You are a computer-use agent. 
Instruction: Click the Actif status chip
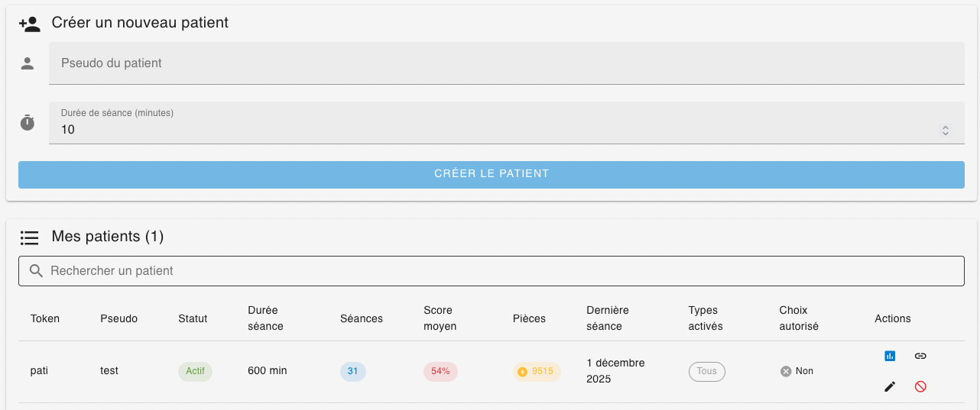(x=195, y=372)
